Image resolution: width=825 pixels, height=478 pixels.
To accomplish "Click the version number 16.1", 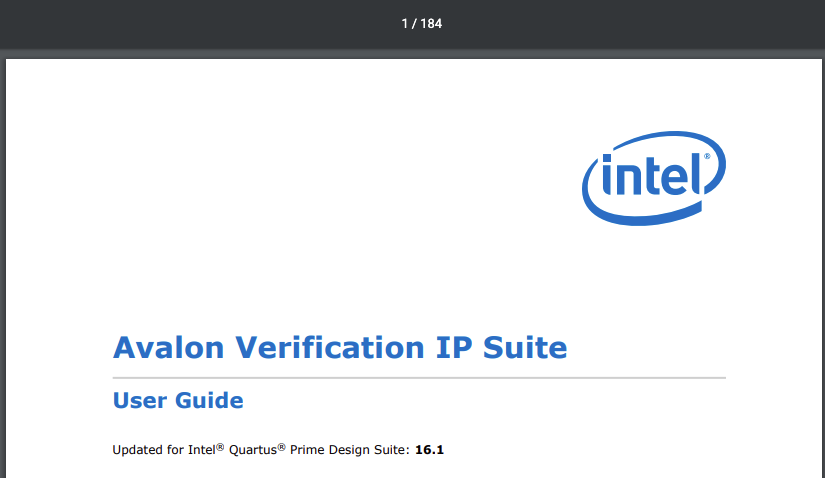I will coord(429,450).
